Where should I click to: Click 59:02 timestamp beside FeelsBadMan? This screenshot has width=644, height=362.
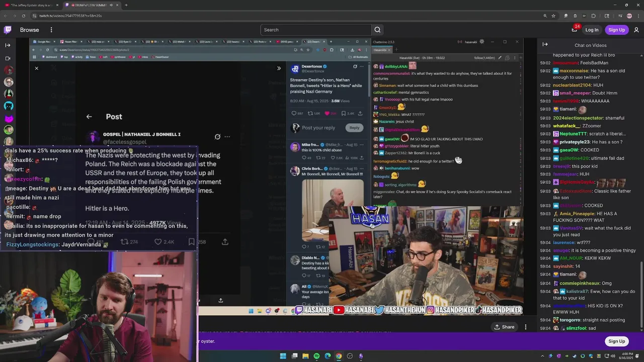545,63
